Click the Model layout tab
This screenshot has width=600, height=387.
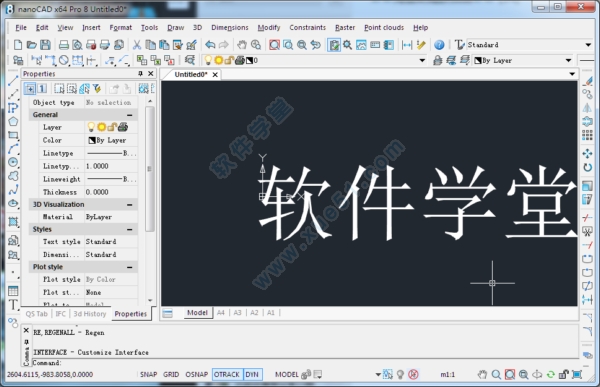coord(197,313)
